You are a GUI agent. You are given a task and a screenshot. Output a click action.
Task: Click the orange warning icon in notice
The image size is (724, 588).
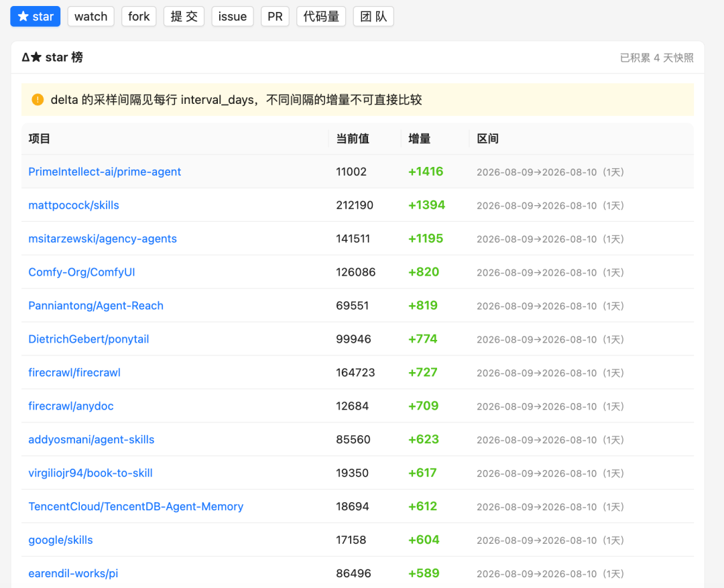click(x=38, y=100)
